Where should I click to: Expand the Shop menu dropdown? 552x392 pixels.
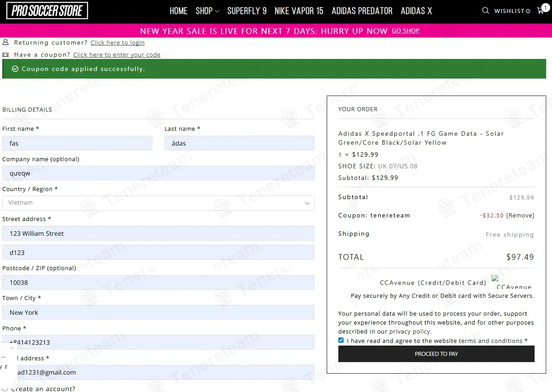point(207,11)
